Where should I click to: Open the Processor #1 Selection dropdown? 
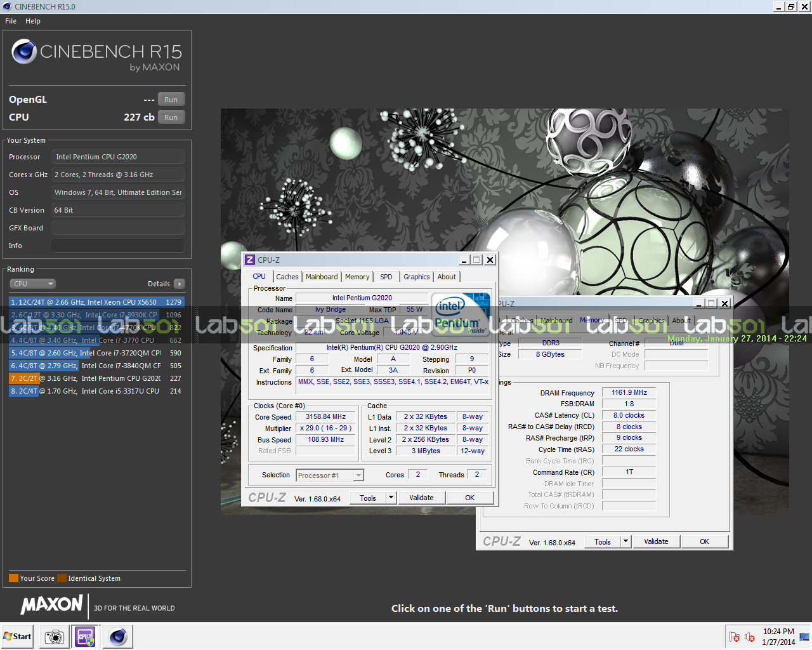[x=330, y=475]
